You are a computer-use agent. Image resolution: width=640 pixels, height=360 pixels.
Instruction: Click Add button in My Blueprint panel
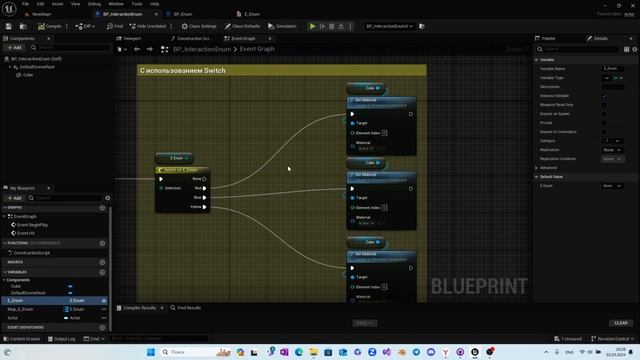tap(14, 198)
